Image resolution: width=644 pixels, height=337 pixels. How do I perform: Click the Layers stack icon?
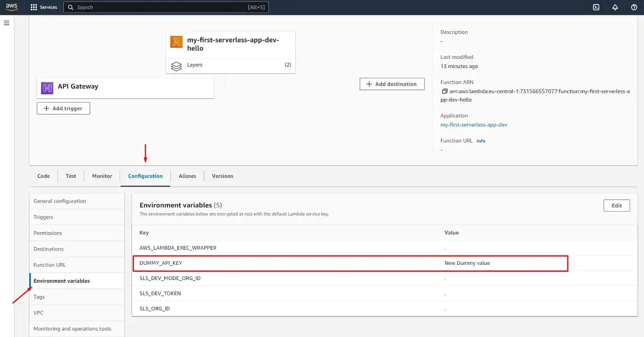tap(176, 66)
